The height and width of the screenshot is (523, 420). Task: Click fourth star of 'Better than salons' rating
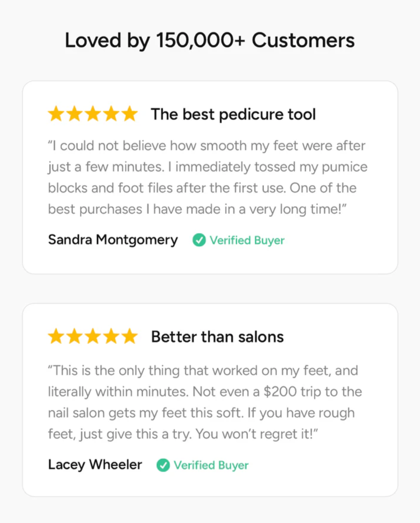[111, 337]
